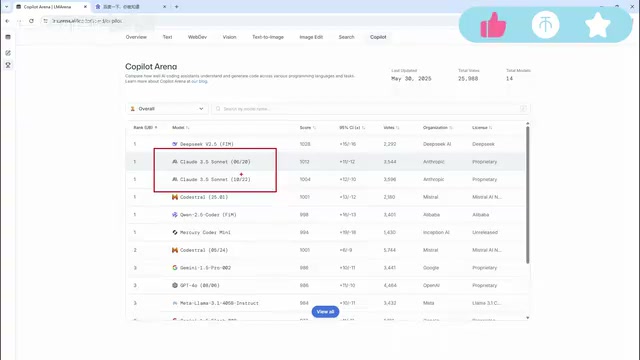
Task: Click the scrollbar up arrow
Action: point(527,123)
